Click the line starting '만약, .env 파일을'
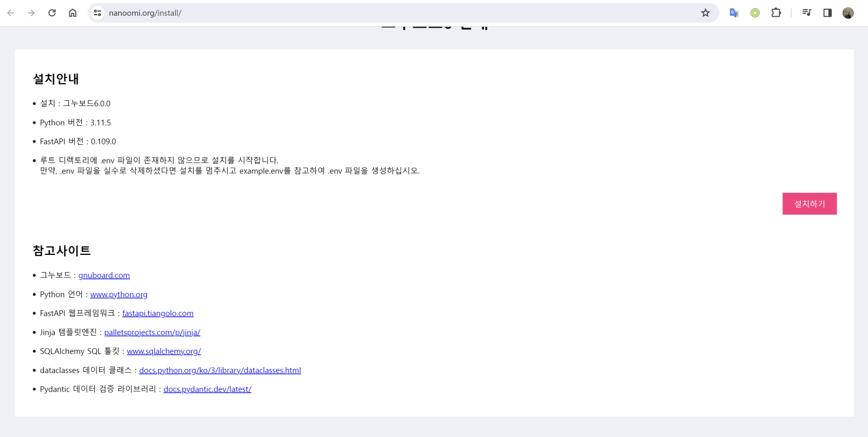 coord(230,171)
